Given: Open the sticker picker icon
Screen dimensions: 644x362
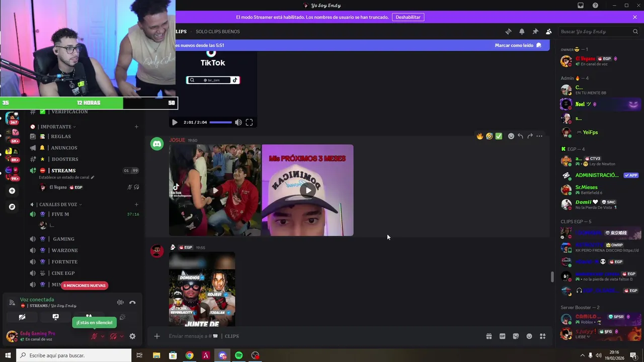Looking at the screenshot, I should click(516, 336).
